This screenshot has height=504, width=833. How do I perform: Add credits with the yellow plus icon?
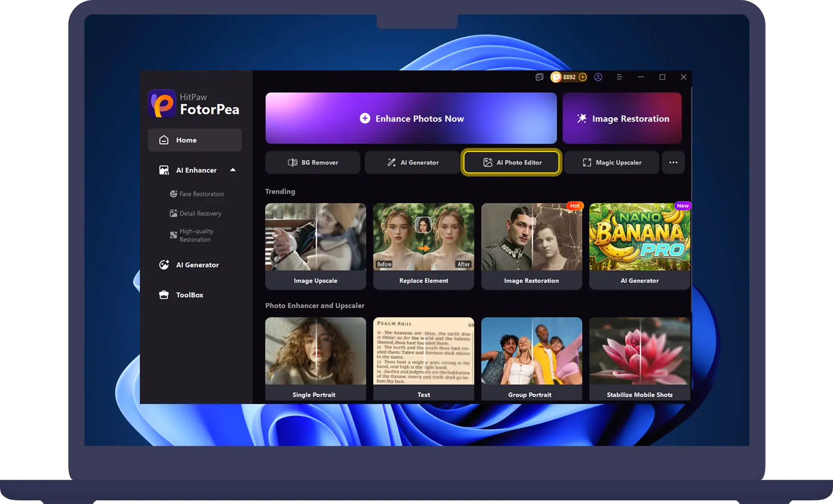click(x=582, y=77)
